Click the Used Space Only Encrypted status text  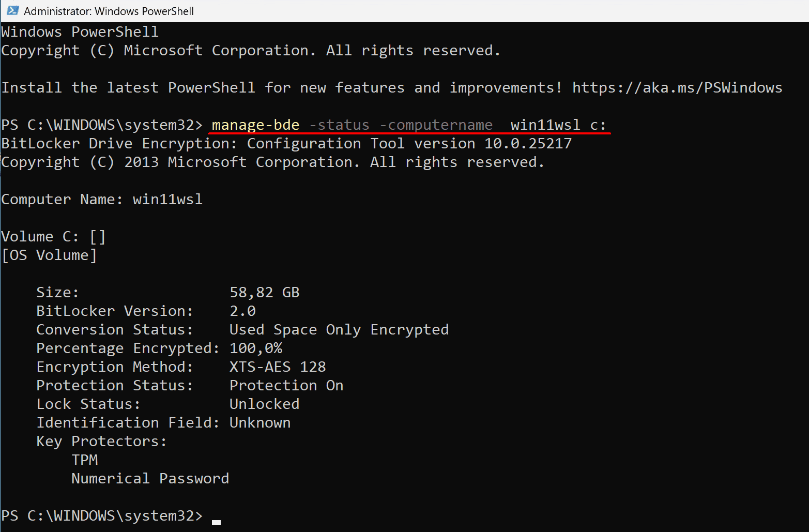[339, 329]
